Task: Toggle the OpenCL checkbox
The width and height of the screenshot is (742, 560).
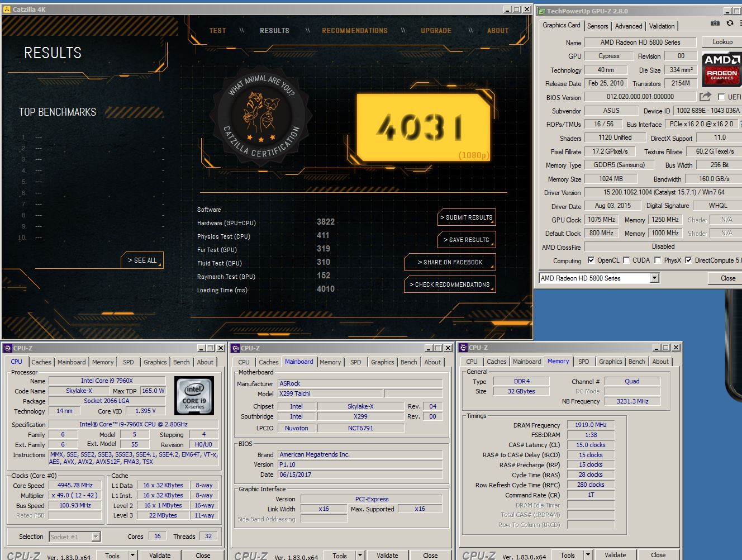Action: point(591,260)
